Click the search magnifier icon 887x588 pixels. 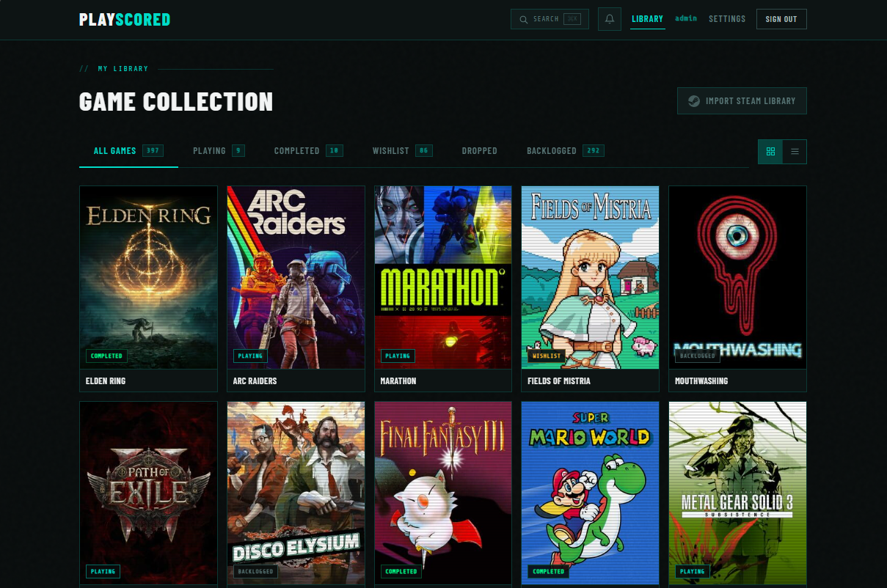coord(523,19)
